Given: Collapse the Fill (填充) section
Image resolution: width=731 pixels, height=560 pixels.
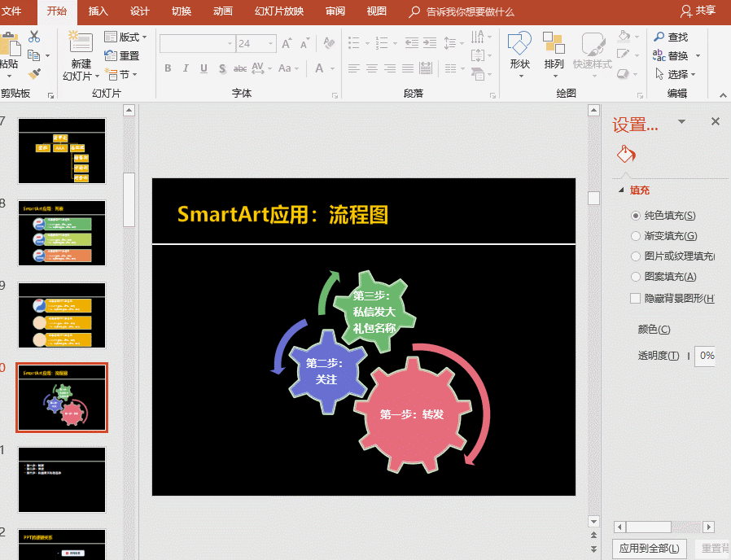Looking at the screenshot, I should (621, 190).
